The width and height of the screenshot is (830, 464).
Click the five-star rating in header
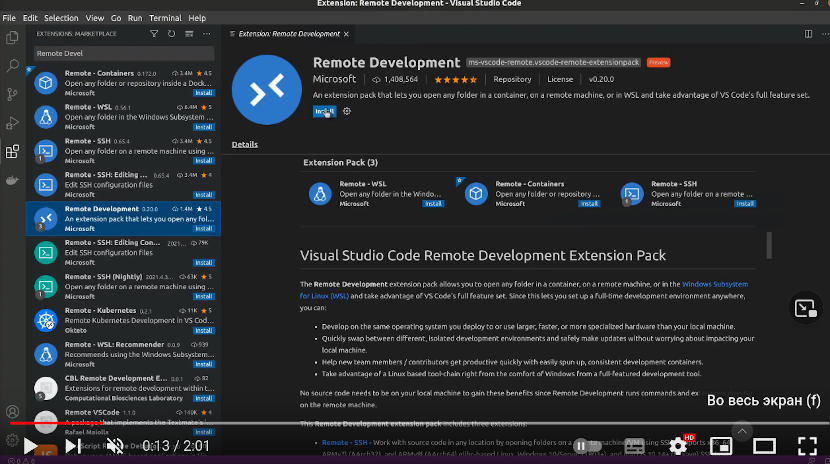pos(455,79)
